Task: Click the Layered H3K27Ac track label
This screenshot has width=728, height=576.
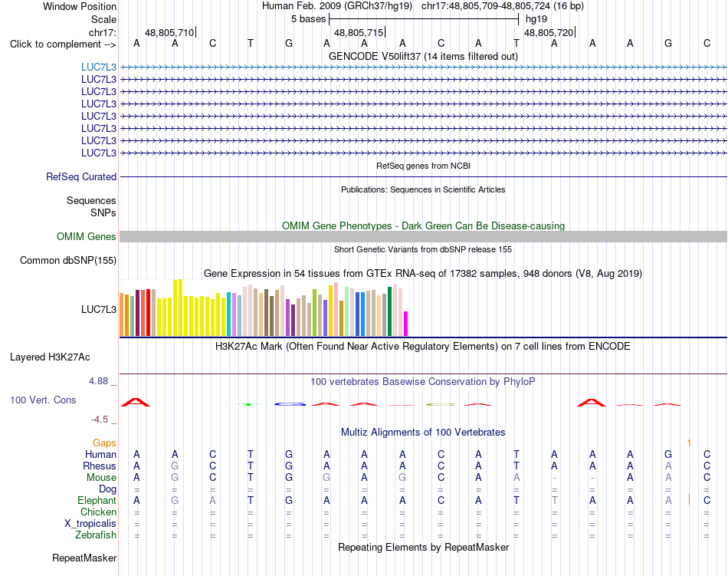Action: tap(50, 357)
